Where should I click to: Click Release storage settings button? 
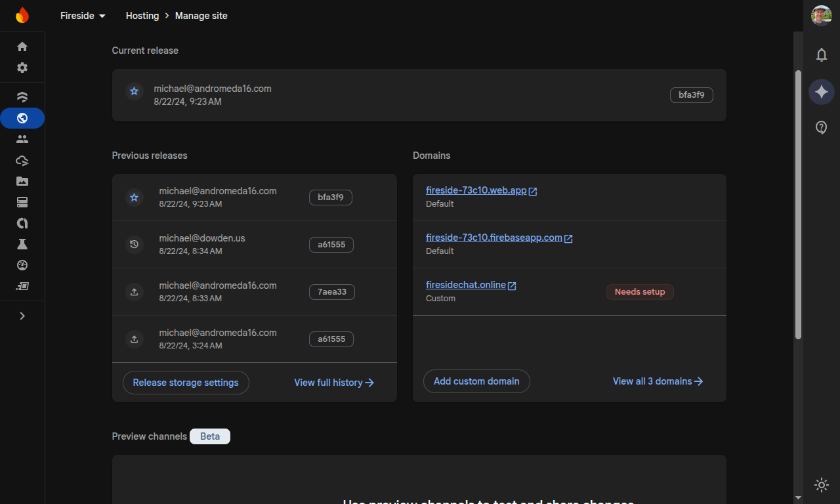click(186, 383)
